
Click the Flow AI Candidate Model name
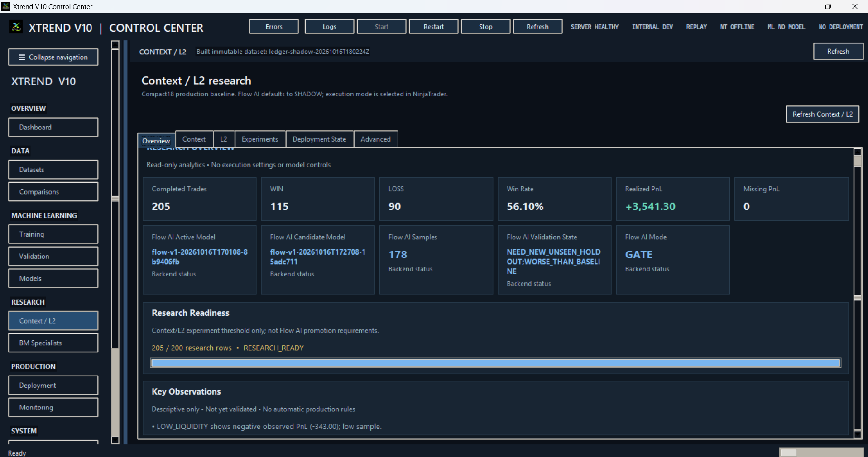pyautogui.click(x=318, y=257)
